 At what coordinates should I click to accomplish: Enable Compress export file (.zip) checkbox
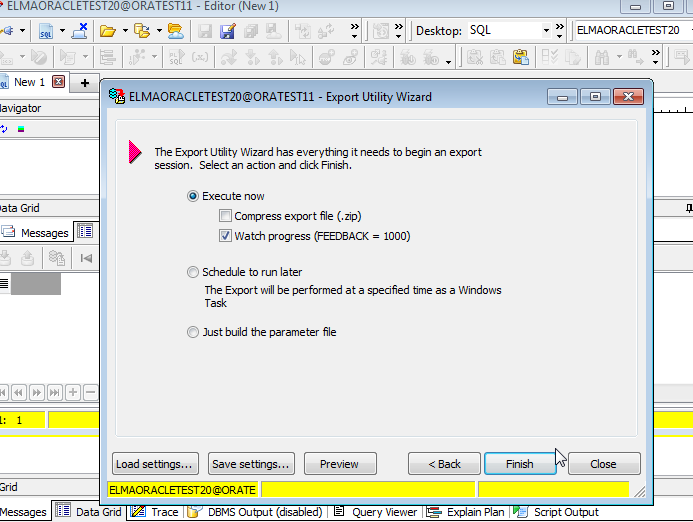(226, 216)
